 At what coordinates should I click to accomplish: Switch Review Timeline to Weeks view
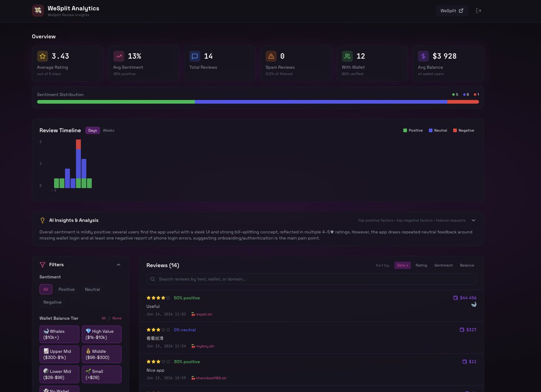tap(109, 130)
